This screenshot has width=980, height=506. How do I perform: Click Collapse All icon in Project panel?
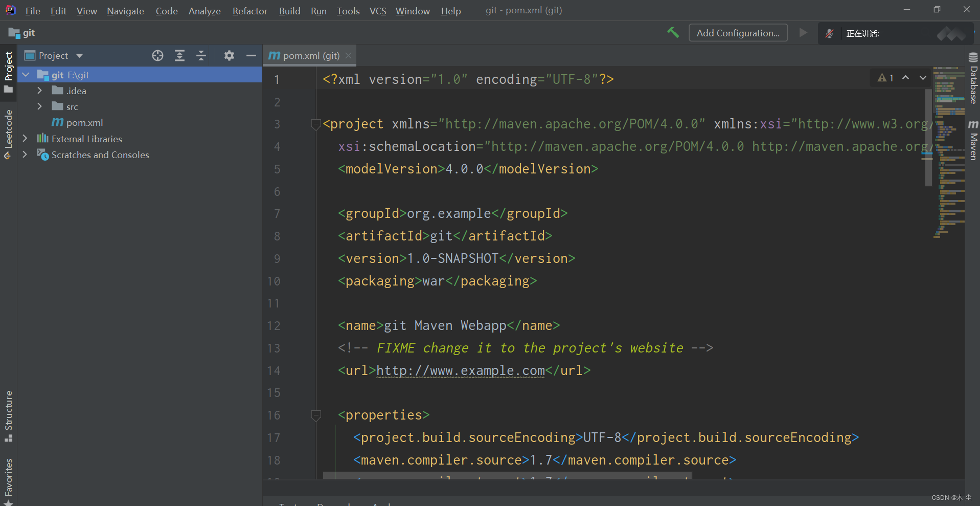201,56
